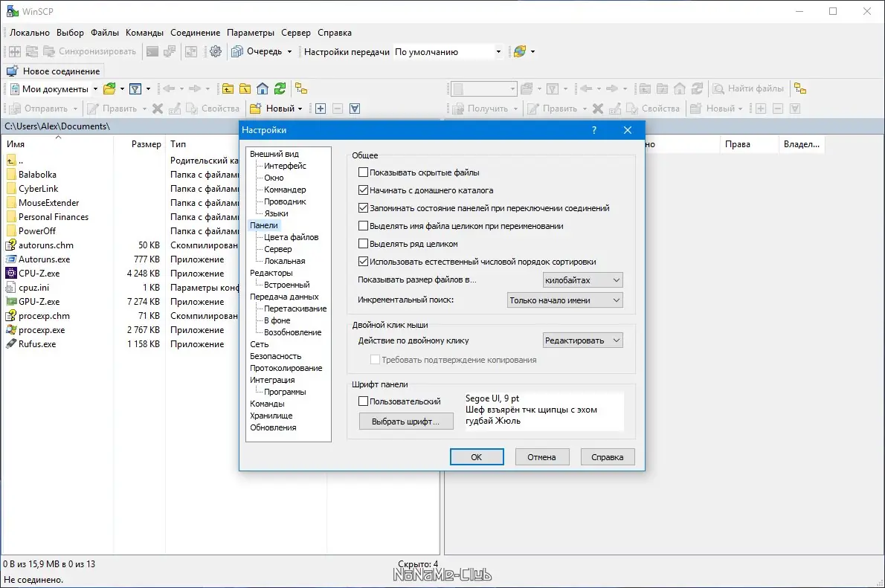
Task: Click the parent directory '..' icon in file list
Action: click(10, 161)
